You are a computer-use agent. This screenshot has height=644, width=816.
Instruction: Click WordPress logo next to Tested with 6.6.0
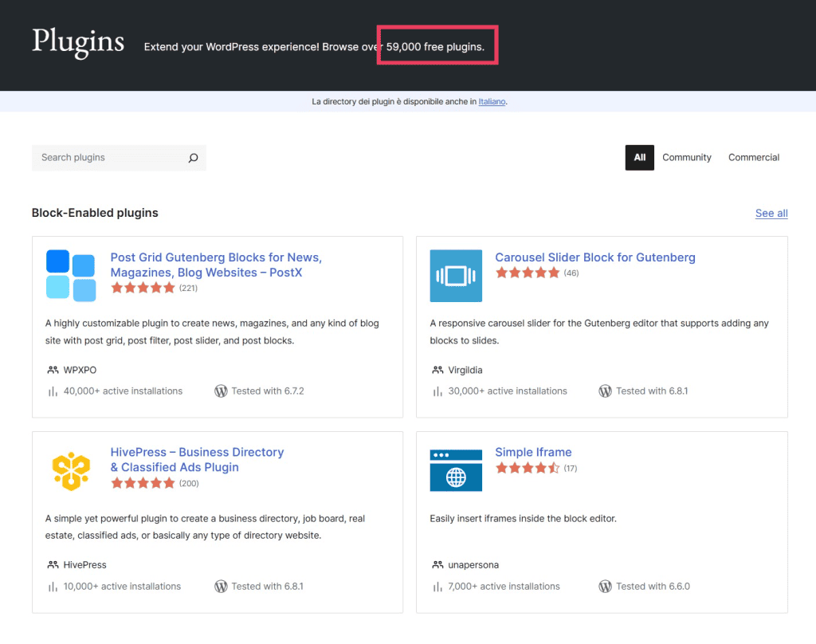click(606, 586)
